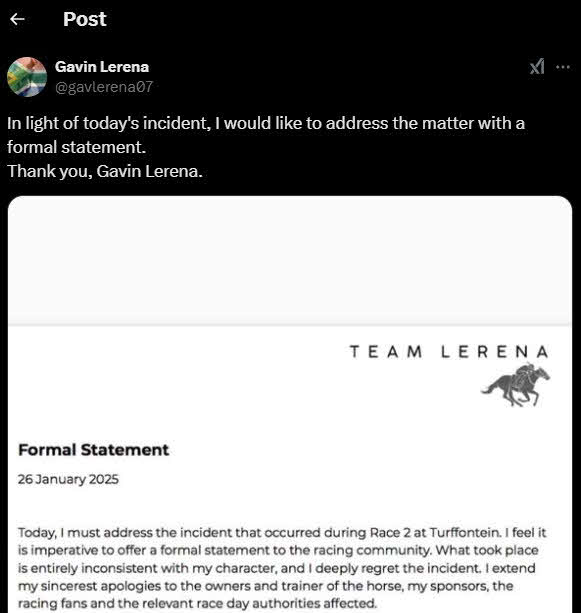Go back using the left arrow

click(x=17, y=19)
